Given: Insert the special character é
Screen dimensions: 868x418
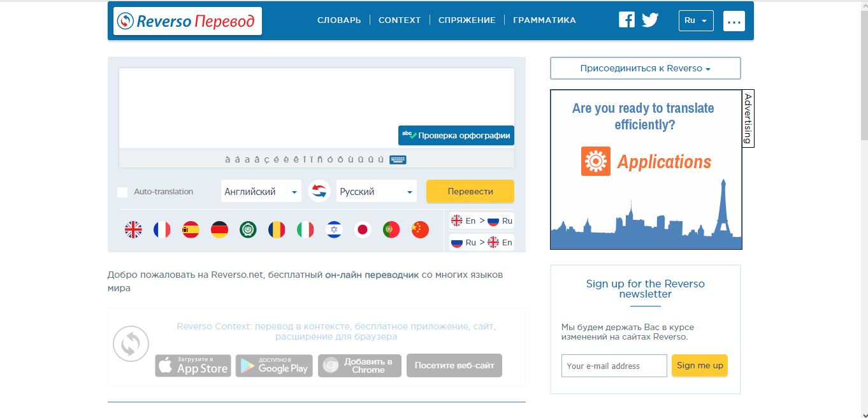Looking at the screenshot, I should click(x=276, y=159).
